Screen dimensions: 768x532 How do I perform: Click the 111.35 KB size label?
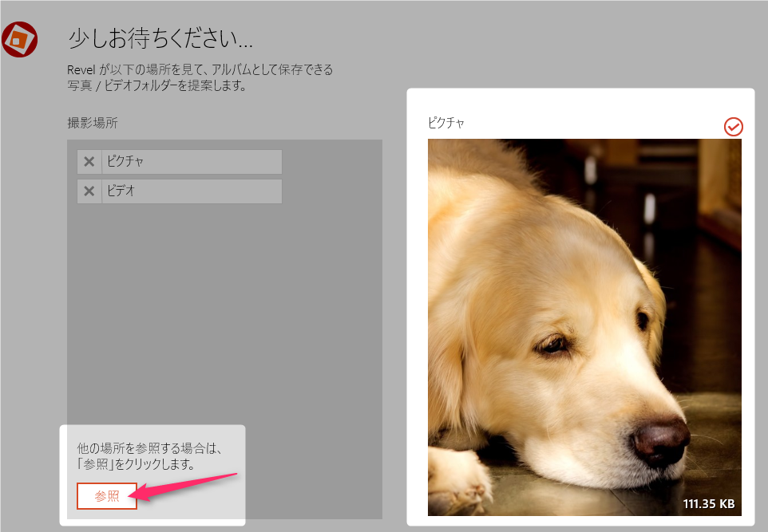click(709, 503)
